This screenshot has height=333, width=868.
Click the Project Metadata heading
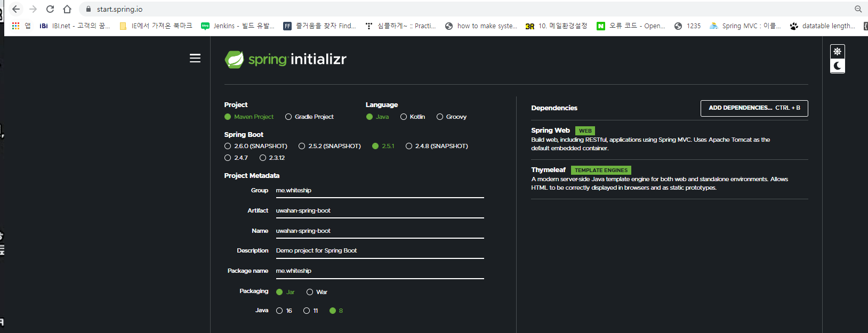(x=252, y=176)
